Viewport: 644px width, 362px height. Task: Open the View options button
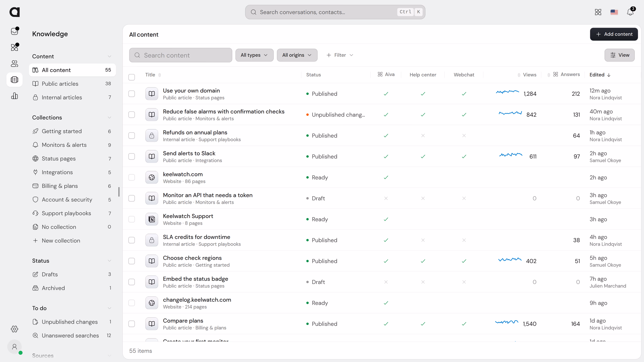click(x=619, y=55)
